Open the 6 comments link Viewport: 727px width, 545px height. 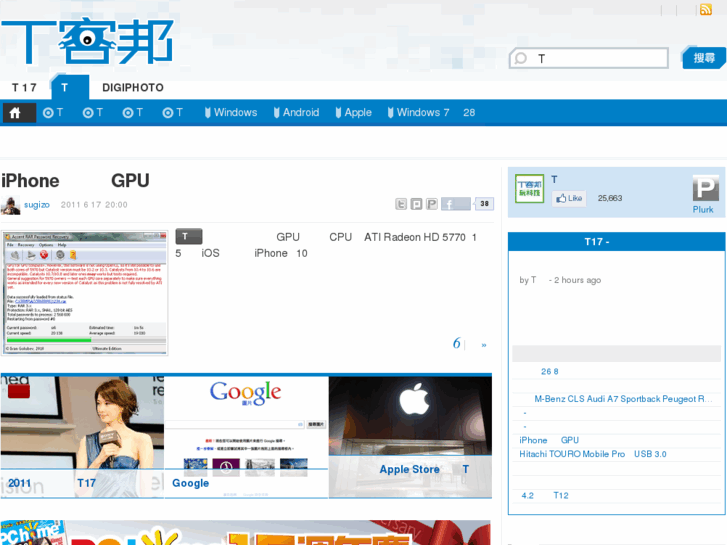(x=457, y=343)
